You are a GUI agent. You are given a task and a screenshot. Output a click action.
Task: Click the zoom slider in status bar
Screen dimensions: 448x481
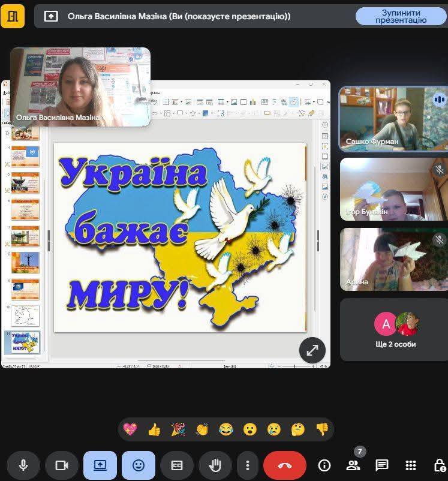point(294,365)
